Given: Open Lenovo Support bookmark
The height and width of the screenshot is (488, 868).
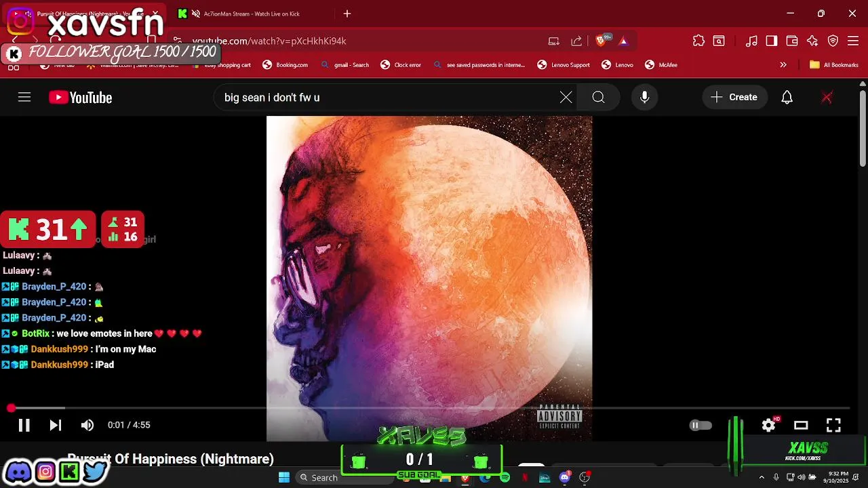Looking at the screenshot, I should click(564, 65).
